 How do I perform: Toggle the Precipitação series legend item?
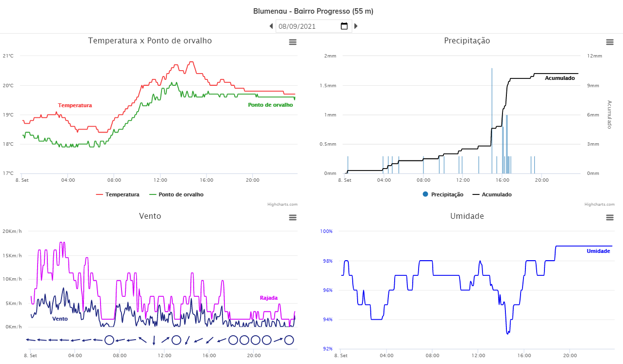pyautogui.click(x=443, y=194)
